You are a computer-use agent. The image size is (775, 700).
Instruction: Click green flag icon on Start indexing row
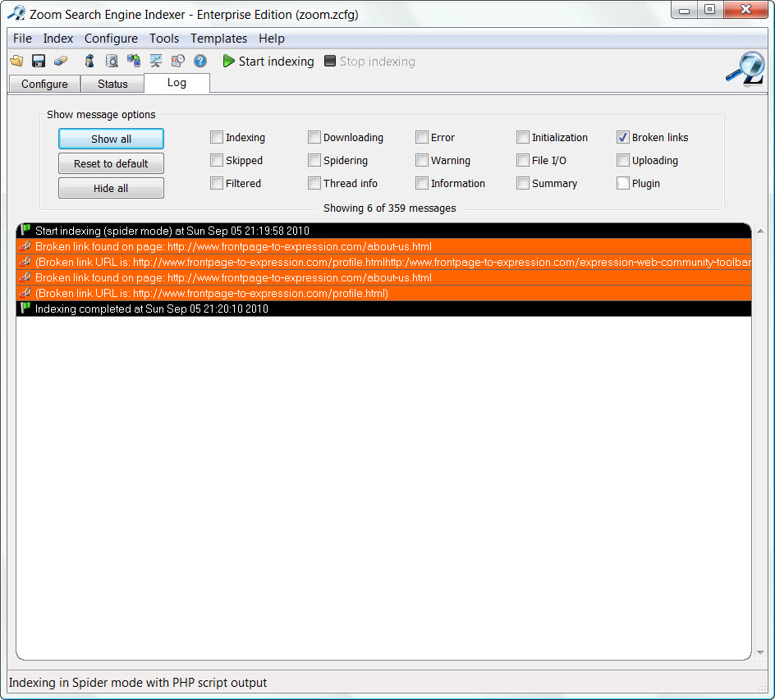tap(25, 231)
